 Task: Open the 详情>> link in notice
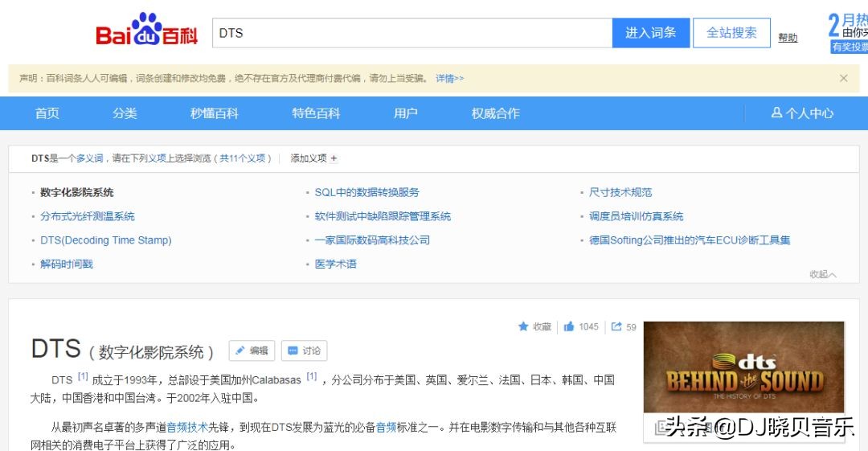coord(449,79)
